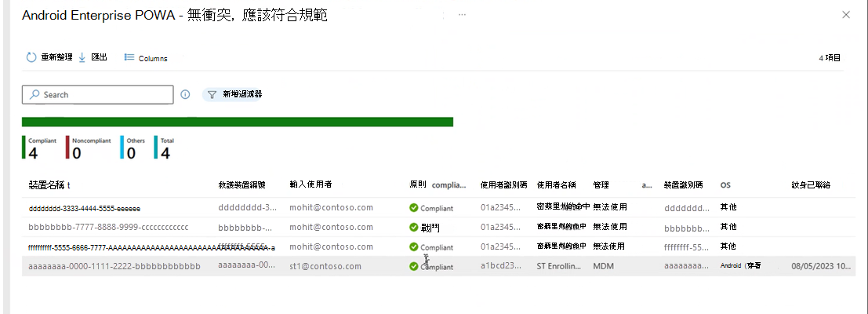Click mohit@contoso.com in the dddddddd row
Viewport: 868px width, 314px height.
pyautogui.click(x=331, y=208)
